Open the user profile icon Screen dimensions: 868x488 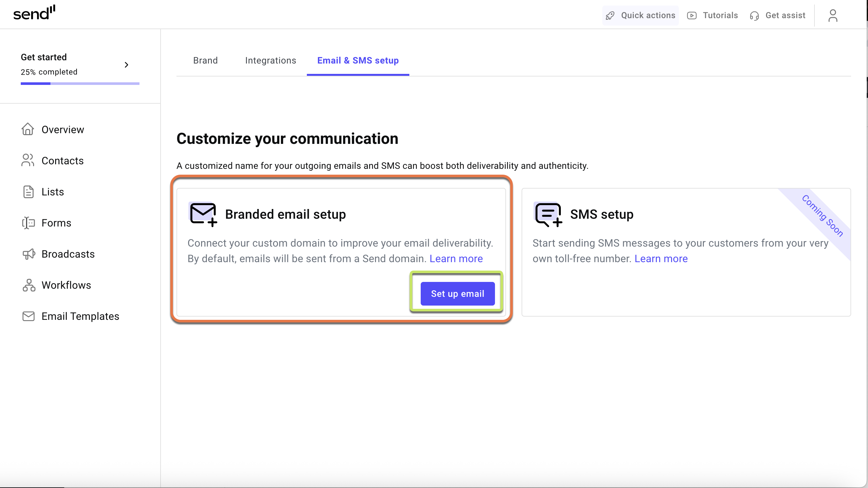pos(833,16)
